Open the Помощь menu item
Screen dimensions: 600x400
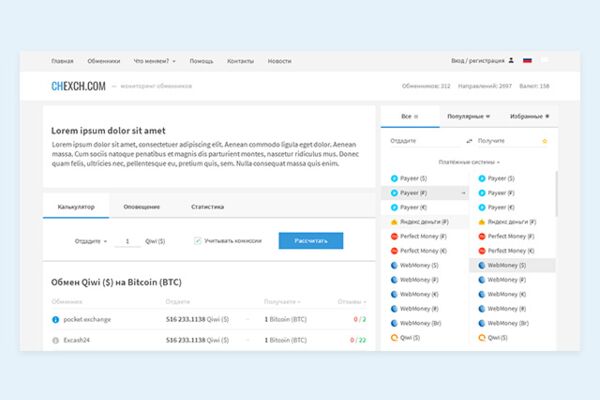pyautogui.click(x=202, y=61)
